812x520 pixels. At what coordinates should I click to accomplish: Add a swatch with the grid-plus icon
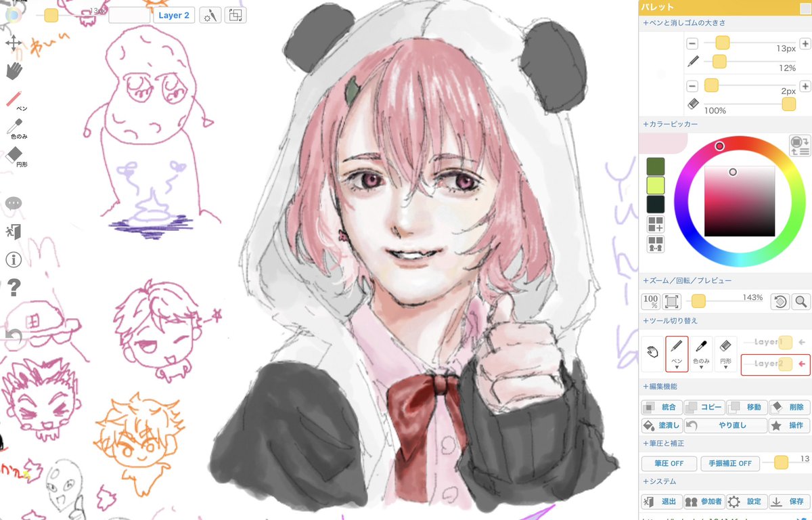[656, 224]
